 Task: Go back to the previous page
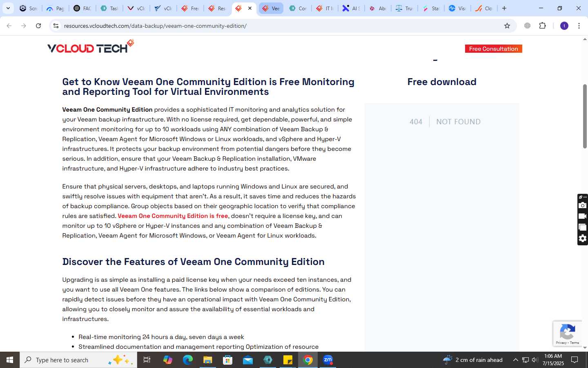9,26
